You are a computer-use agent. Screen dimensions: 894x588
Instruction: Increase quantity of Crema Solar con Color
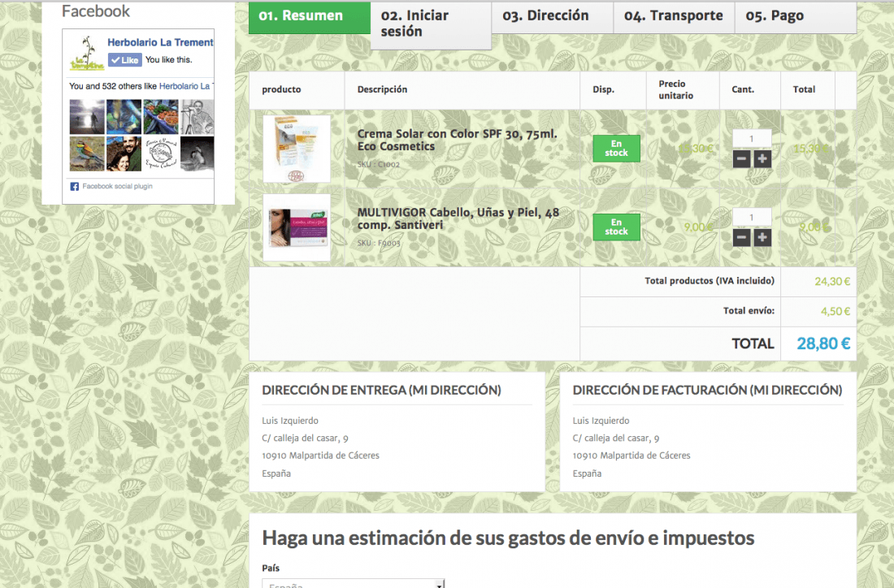pyautogui.click(x=762, y=159)
